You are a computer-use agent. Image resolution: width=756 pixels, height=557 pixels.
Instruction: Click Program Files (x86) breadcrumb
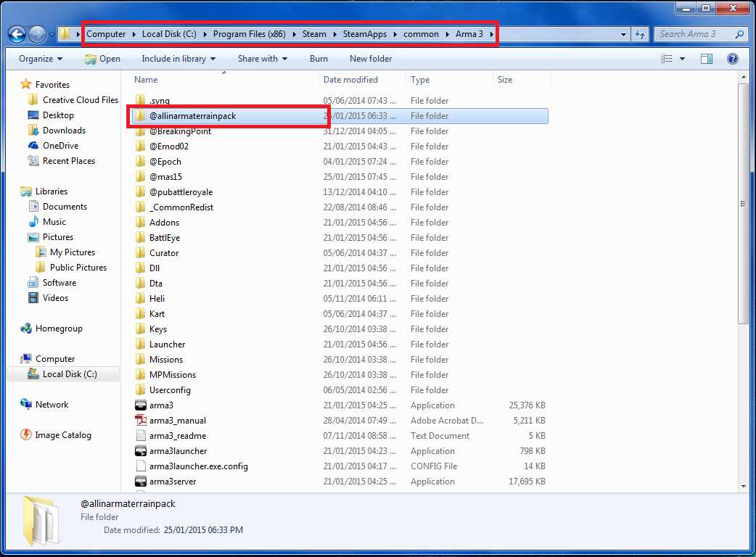[x=250, y=34]
